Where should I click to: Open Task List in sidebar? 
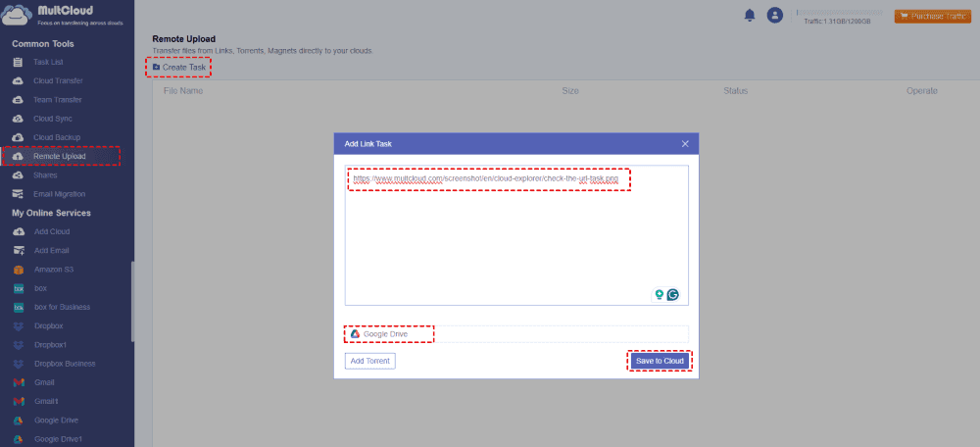[48, 63]
